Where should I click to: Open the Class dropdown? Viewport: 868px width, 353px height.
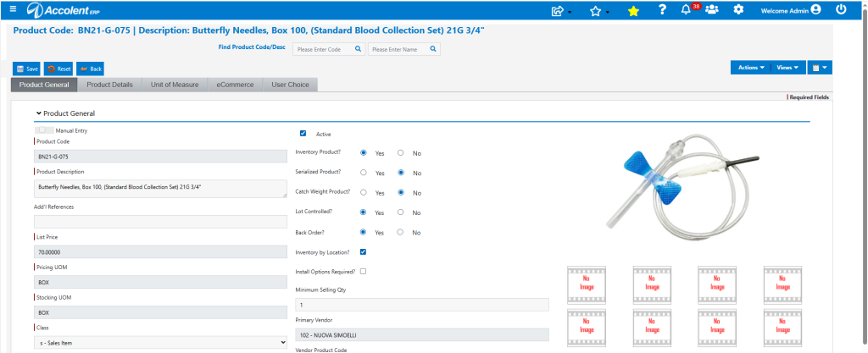coord(160,343)
